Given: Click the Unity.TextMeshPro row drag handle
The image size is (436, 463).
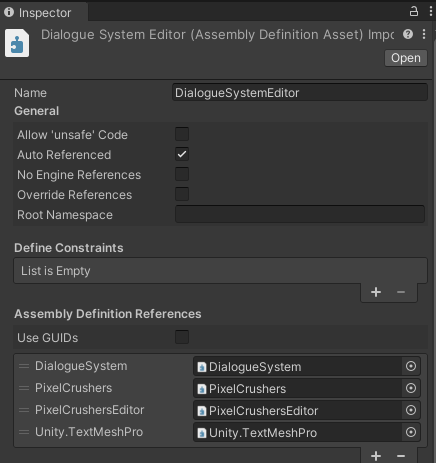Looking at the screenshot, I should click(24, 432).
